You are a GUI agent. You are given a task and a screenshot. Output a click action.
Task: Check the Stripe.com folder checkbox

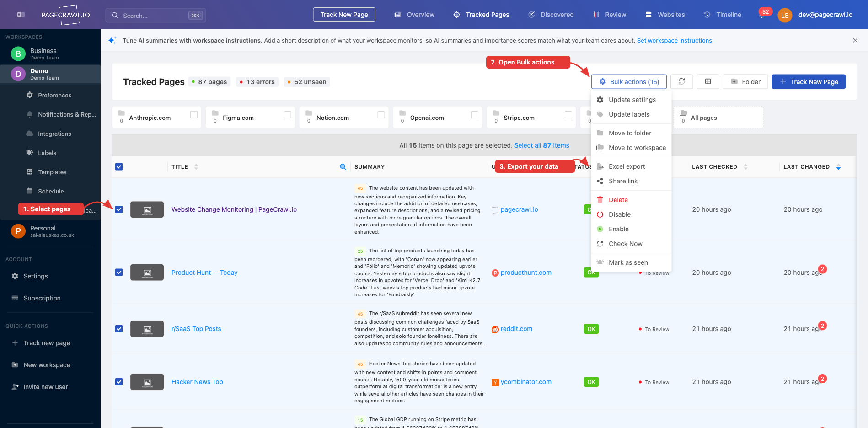click(x=568, y=115)
